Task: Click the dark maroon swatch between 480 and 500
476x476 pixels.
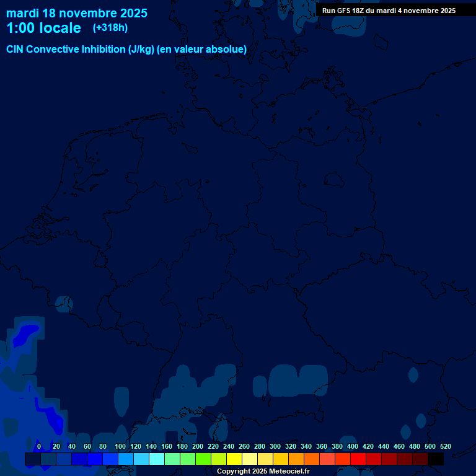Action: 420,459
